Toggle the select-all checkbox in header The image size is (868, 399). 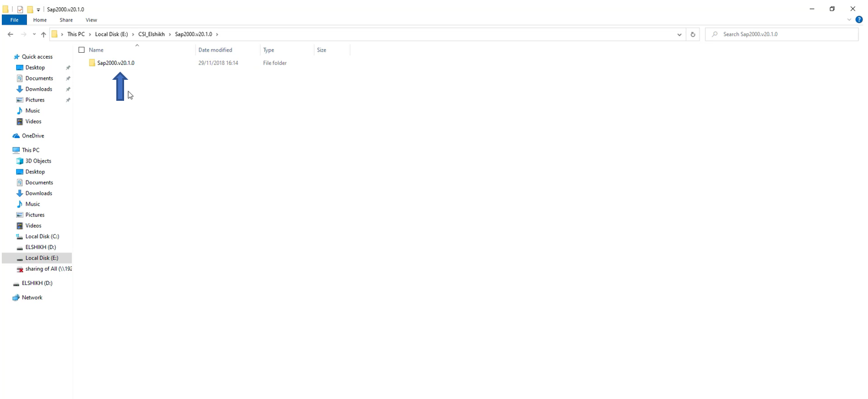click(82, 50)
